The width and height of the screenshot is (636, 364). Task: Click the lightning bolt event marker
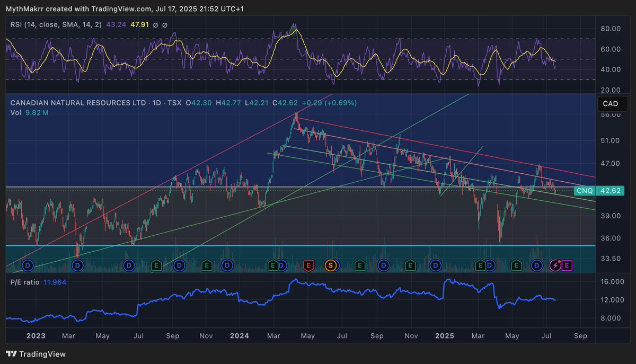pyautogui.click(x=555, y=264)
